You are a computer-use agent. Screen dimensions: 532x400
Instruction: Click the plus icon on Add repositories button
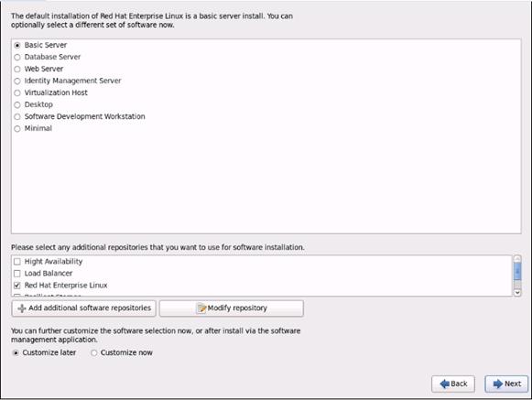point(22,308)
